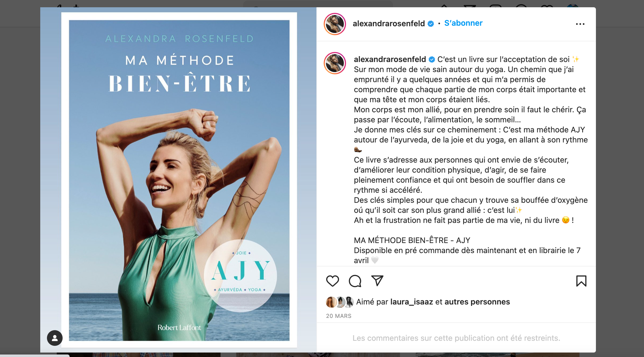Like the post with the heart icon

(332, 281)
